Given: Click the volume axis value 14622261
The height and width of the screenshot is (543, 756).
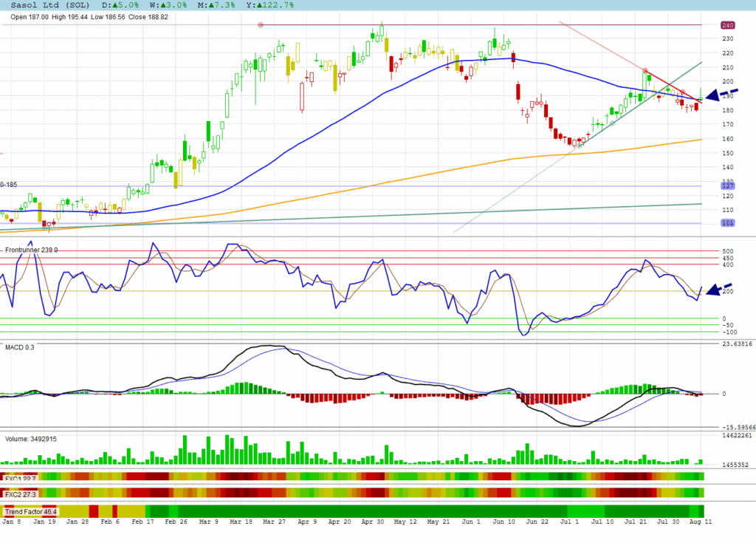Looking at the screenshot, I should [x=738, y=435].
